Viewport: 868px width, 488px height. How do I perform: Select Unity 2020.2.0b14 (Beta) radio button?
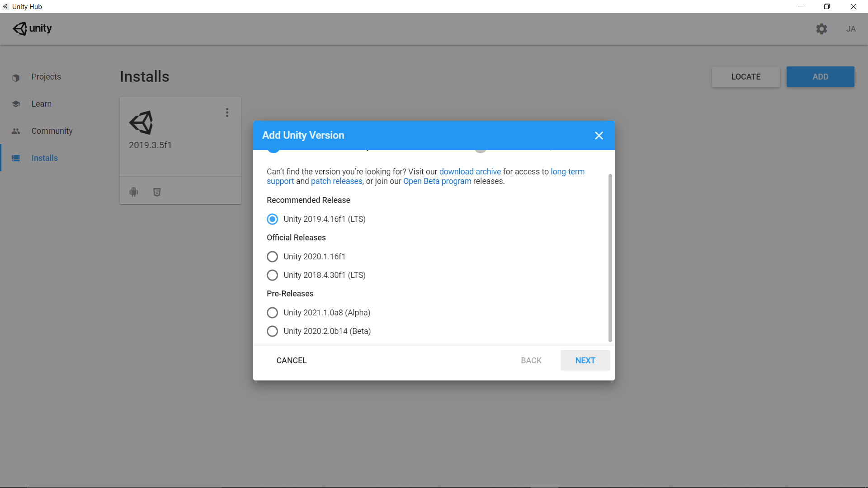(272, 331)
